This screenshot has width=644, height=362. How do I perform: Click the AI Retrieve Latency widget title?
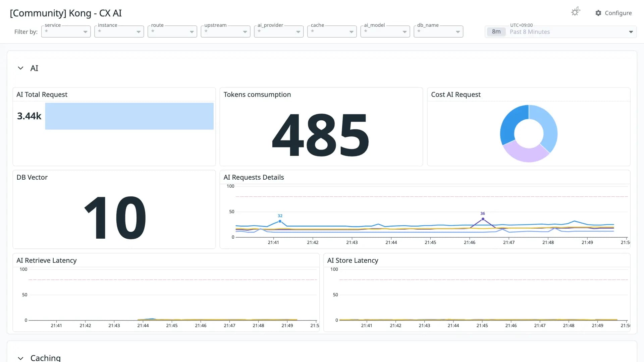click(x=47, y=260)
